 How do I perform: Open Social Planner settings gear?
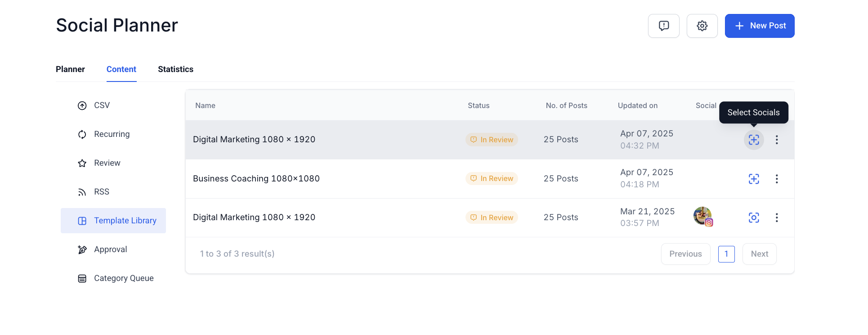click(x=702, y=26)
